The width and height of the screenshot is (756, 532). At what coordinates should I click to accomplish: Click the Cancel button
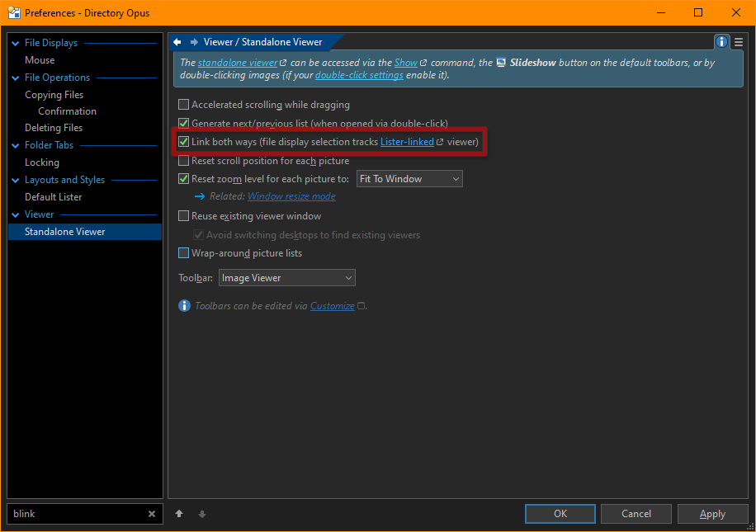click(x=636, y=514)
